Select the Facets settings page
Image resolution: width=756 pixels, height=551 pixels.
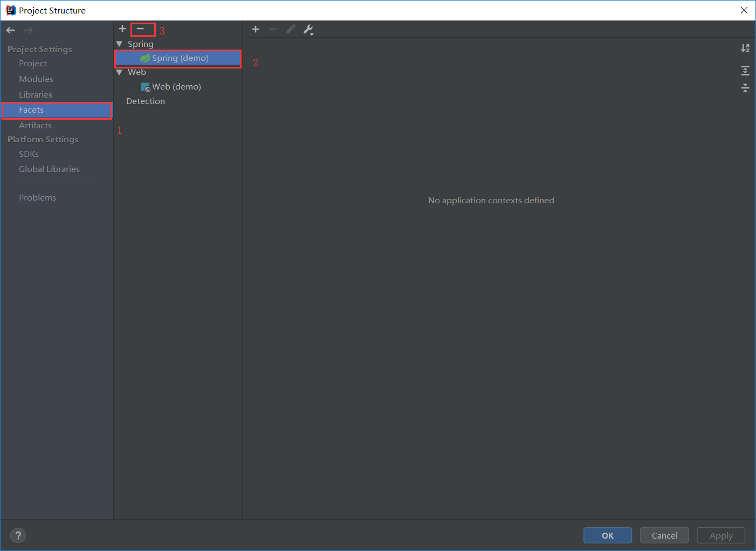click(57, 110)
